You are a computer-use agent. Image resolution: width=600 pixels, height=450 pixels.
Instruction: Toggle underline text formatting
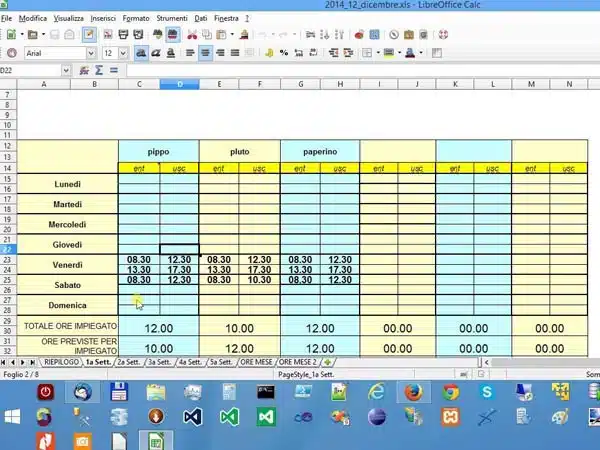(172, 53)
